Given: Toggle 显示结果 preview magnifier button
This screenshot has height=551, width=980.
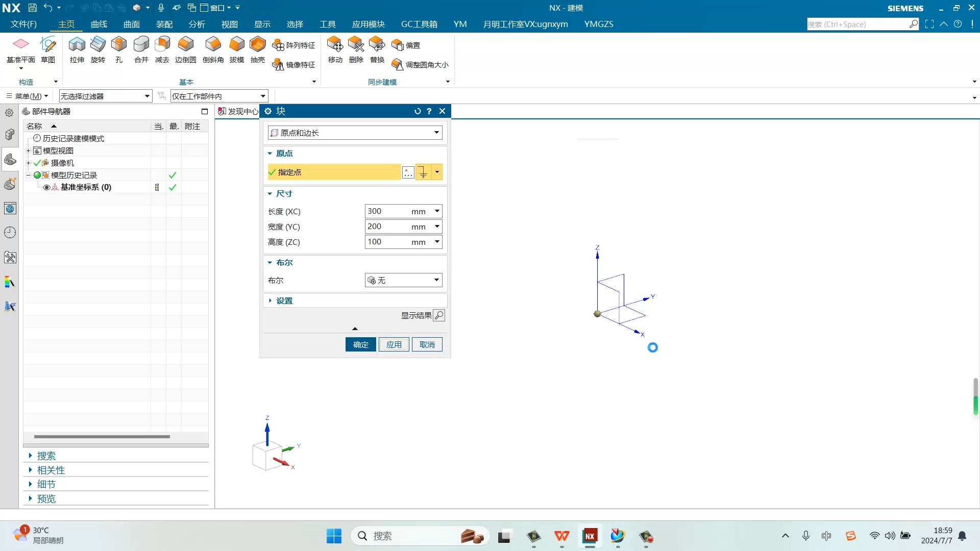Looking at the screenshot, I should click(438, 315).
